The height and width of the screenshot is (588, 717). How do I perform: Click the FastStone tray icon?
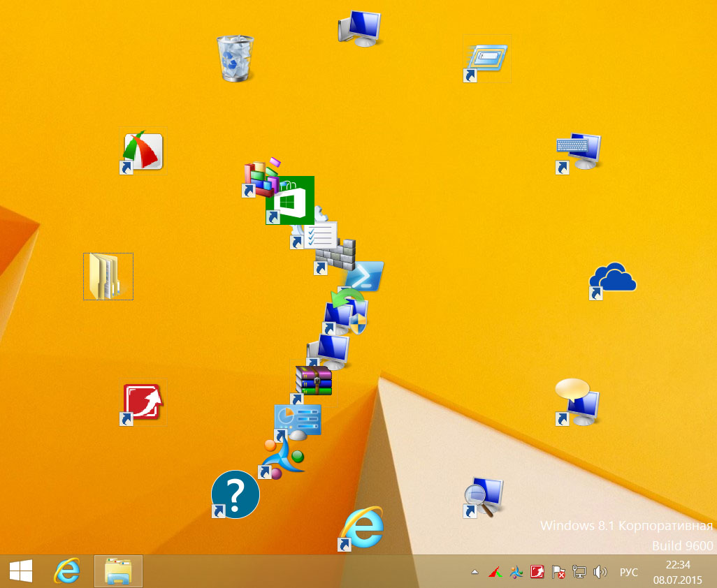(495, 571)
